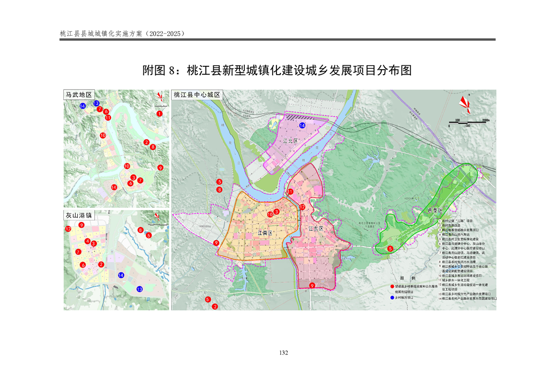Click the blue dot in the map legend
The image size is (555, 392).
392,299
